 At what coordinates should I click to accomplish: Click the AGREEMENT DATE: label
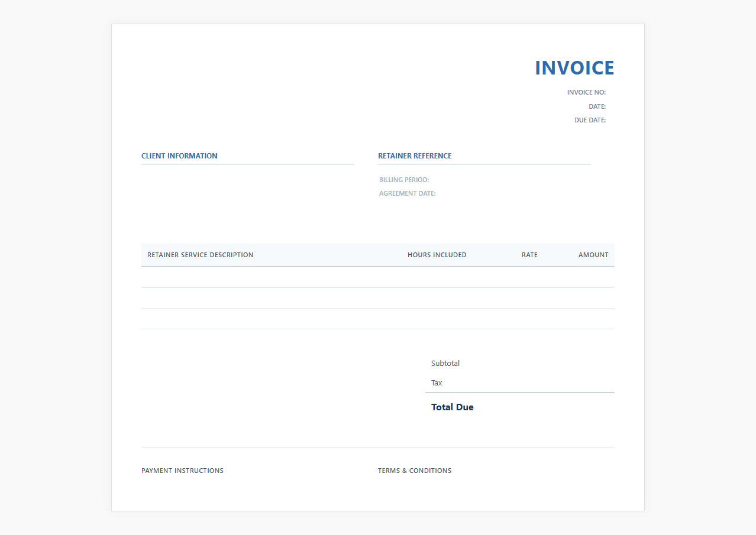(408, 193)
